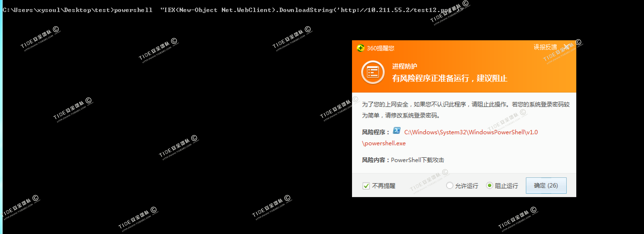
Task: Click the paper plane icon beside 误报反馈
Action: [x=565, y=47]
